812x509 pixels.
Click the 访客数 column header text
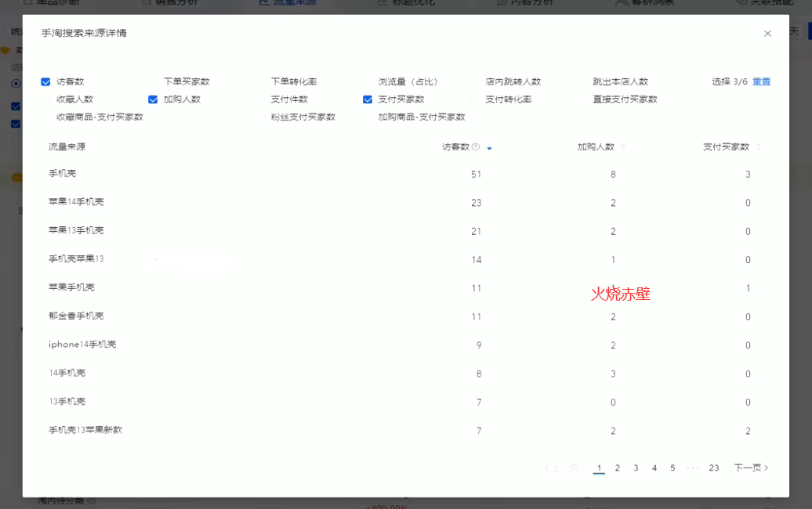[x=455, y=147]
